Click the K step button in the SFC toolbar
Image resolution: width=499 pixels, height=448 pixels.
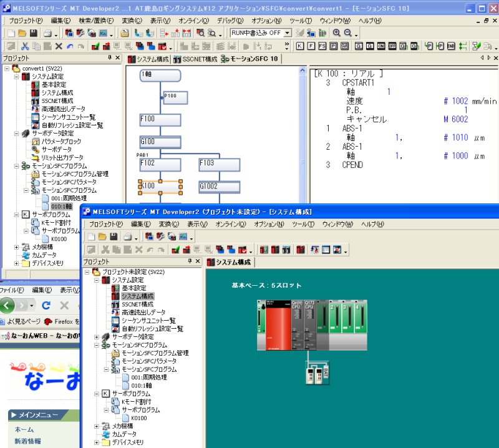[x=301, y=46]
